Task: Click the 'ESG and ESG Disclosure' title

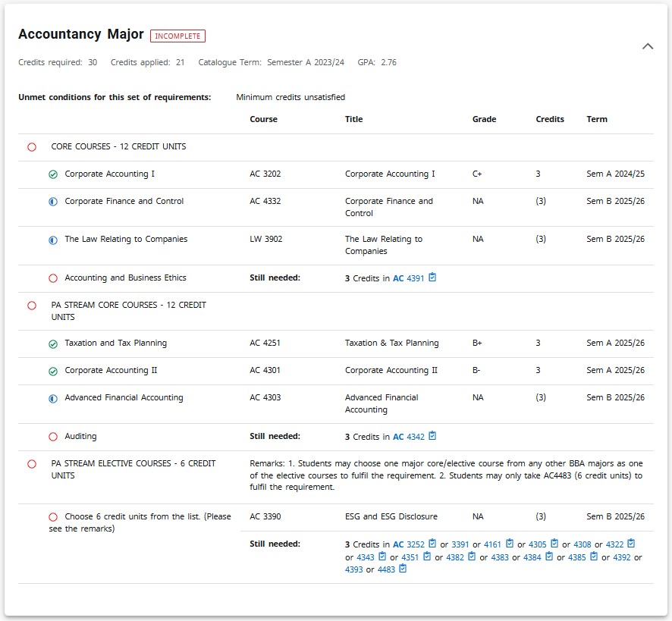Action: 391,516
